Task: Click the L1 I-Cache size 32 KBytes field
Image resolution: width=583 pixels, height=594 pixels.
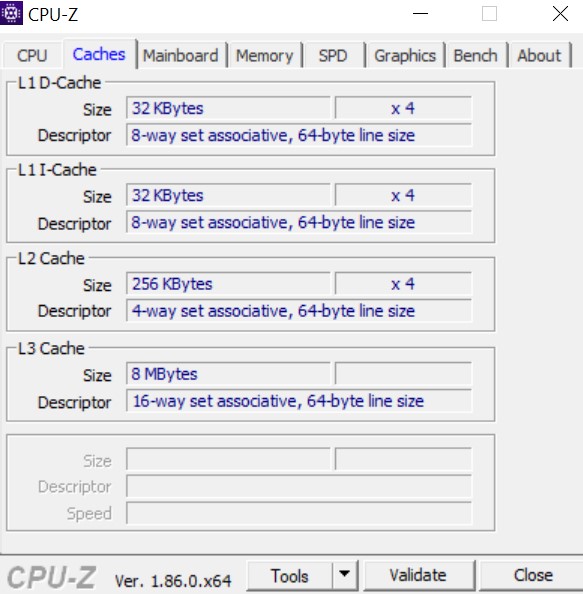Action: click(228, 195)
